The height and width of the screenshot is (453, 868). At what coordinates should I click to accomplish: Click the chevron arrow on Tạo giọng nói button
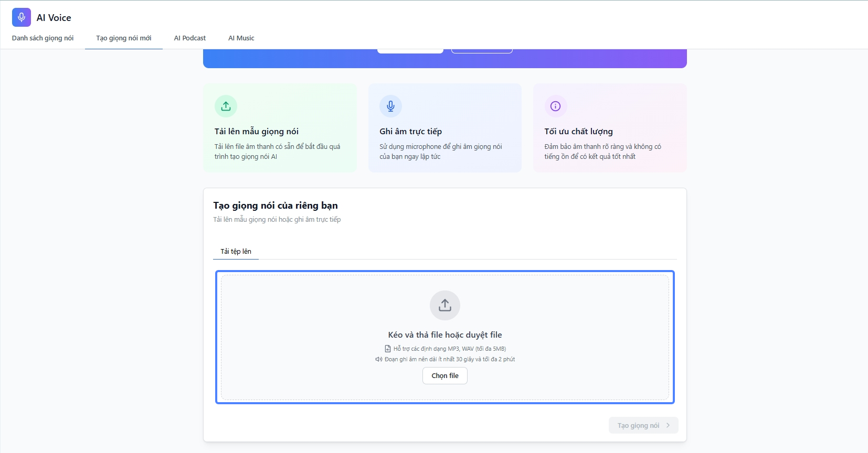tap(668, 425)
